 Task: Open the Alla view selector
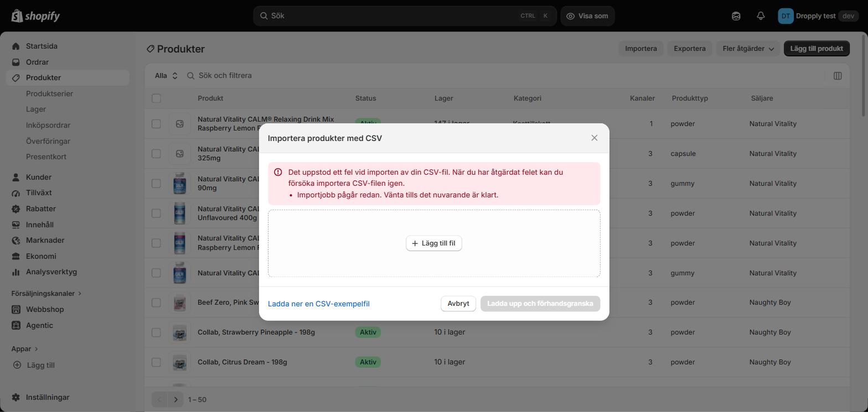[166, 76]
